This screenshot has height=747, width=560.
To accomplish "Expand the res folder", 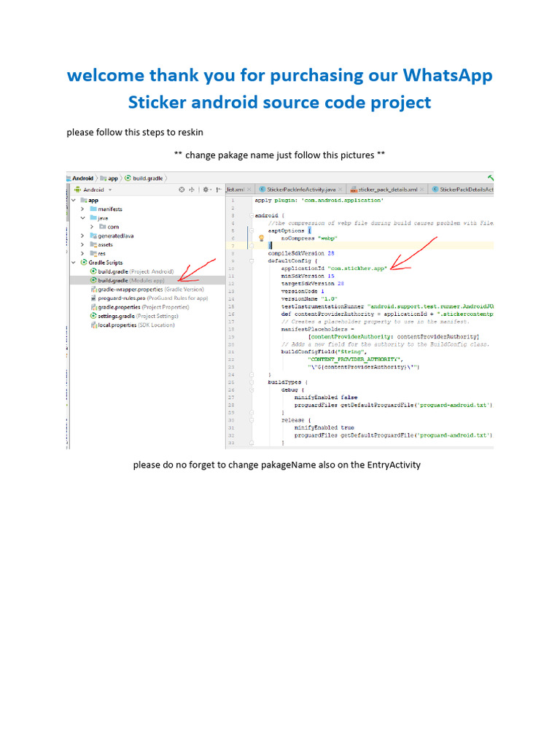I will 82,253.
